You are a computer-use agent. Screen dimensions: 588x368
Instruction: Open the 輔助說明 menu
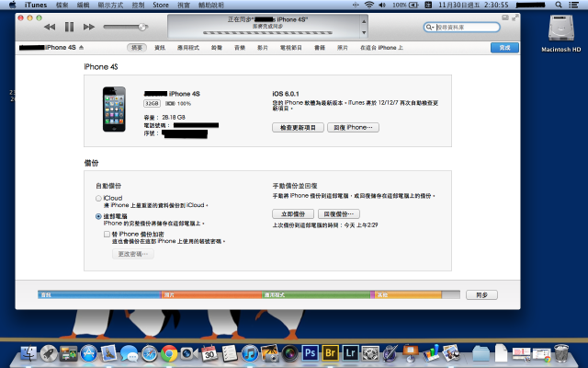coord(210,5)
